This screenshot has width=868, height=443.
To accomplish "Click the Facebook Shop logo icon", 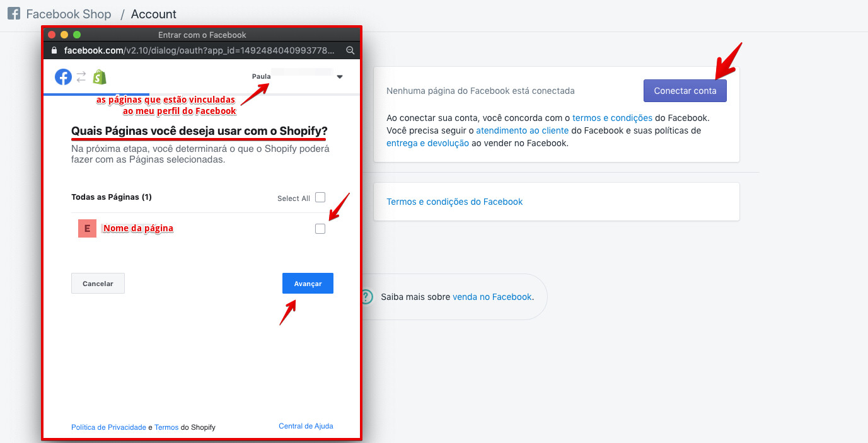I will [14, 14].
